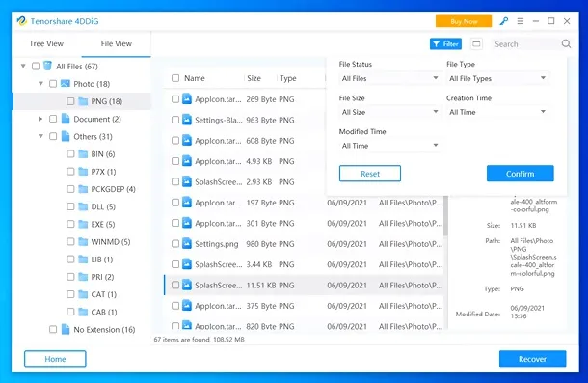Click the Reset filter button
This screenshot has height=383, width=588.
(x=370, y=174)
